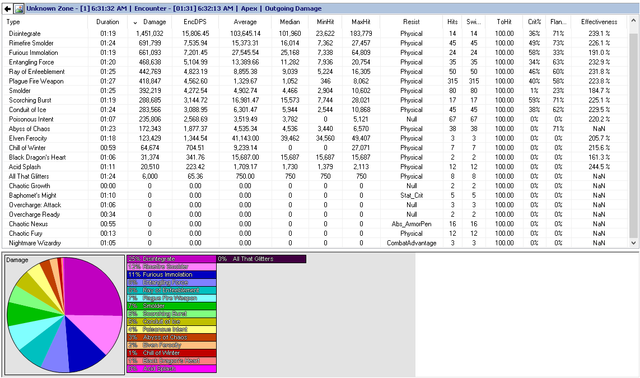Select the Rimefire Smolder row
Viewport: 640px width, 378px height.
(316, 43)
